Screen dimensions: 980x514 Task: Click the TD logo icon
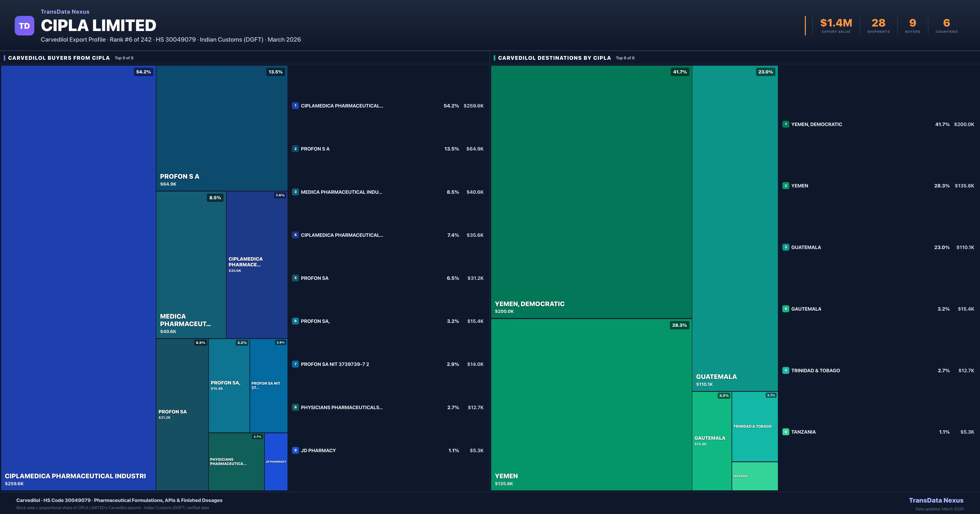24,25
